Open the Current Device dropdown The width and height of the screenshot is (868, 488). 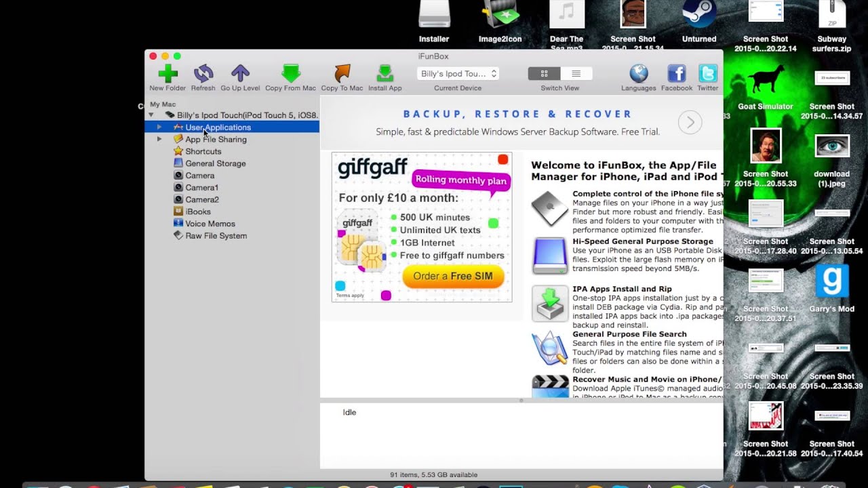pos(458,73)
